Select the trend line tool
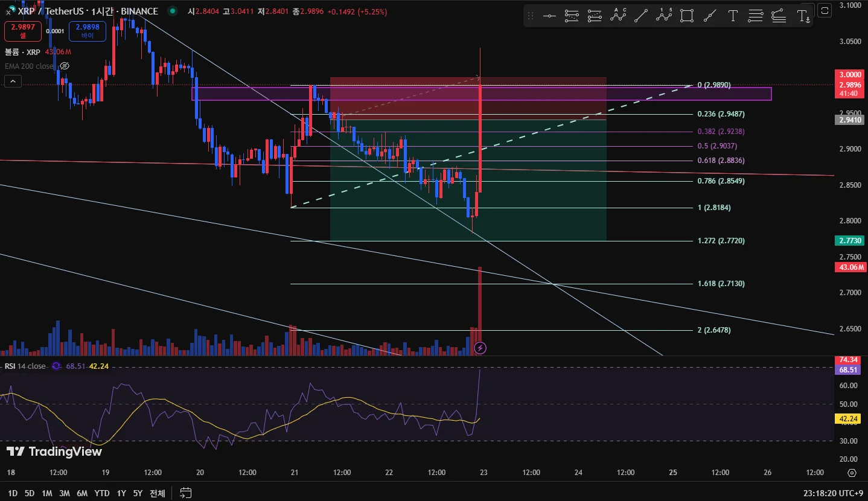 click(x=641, y=16)
